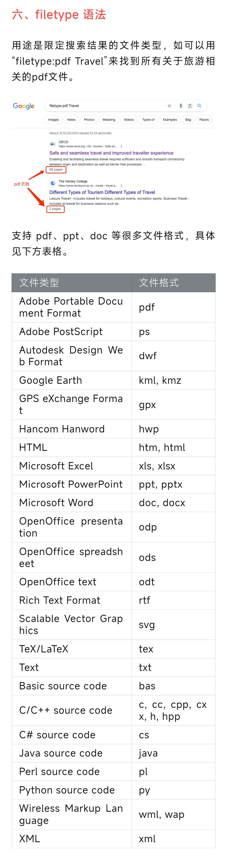Image resolution: width=227 pixels, height=868 pixels.
Task: Start voice search with the microphone icon
Action: [x=181, y=106]
